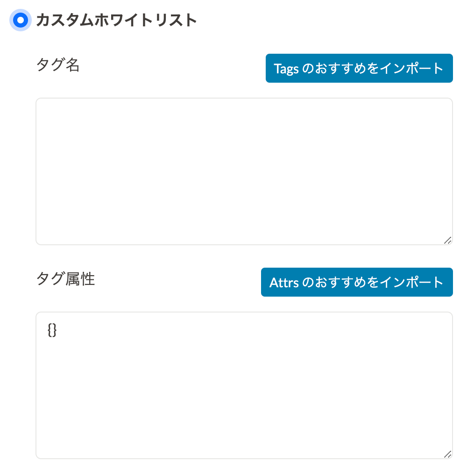This screenshot has width=474, height=476.
Task: Select the カスタムホワイトリスト radio button
Action: pos(20,20)
